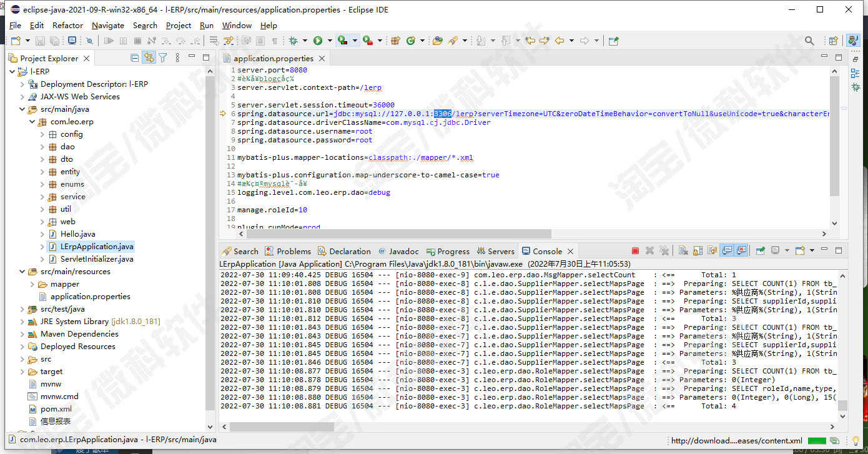The height and width of the screenshot is (454, 868).
Task: Click the Remove All Terminated Launches icon
Action: (664, 251)
